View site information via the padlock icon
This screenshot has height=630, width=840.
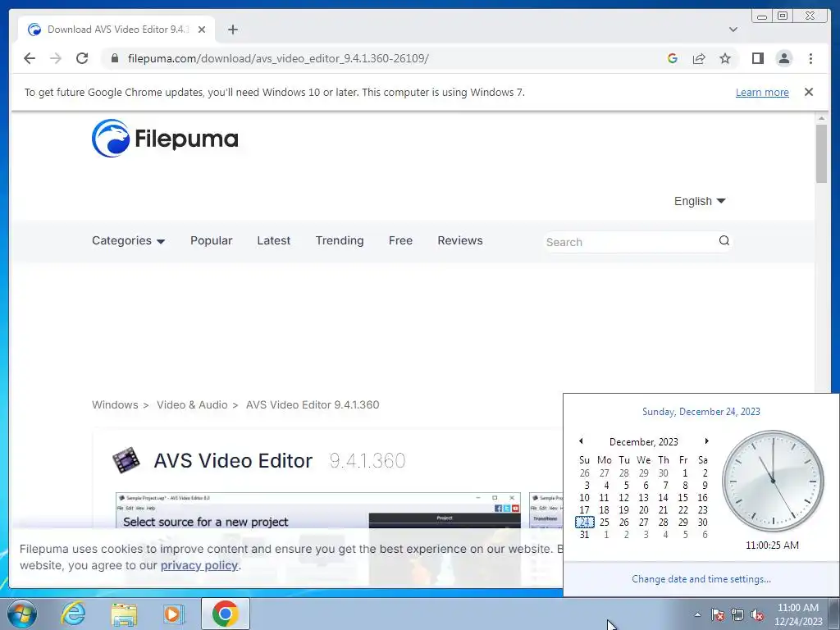[114, 58]
